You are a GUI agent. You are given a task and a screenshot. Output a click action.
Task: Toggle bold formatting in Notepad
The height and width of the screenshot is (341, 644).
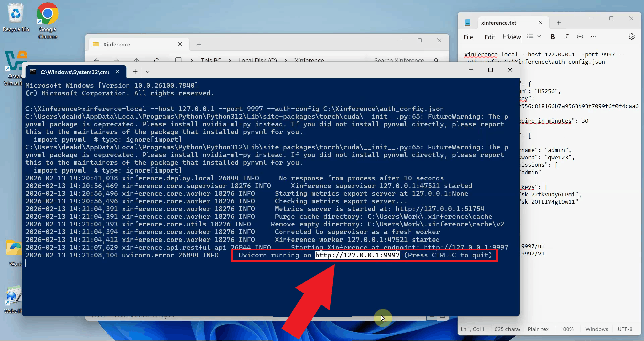pos(553,37)
